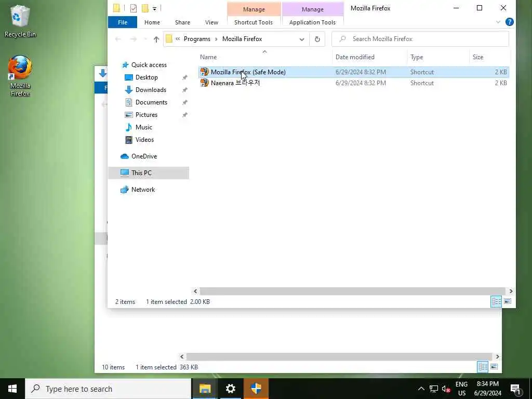The image size is (532, 399).
Task: Click Mozilla Firefox breadcrumb in address bar
Action: coord(242,39)
